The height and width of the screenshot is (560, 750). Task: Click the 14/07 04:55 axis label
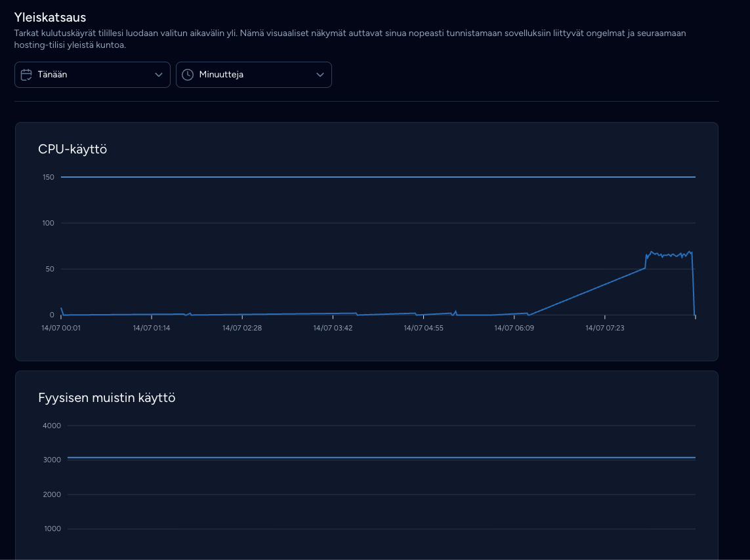[423, 328]
